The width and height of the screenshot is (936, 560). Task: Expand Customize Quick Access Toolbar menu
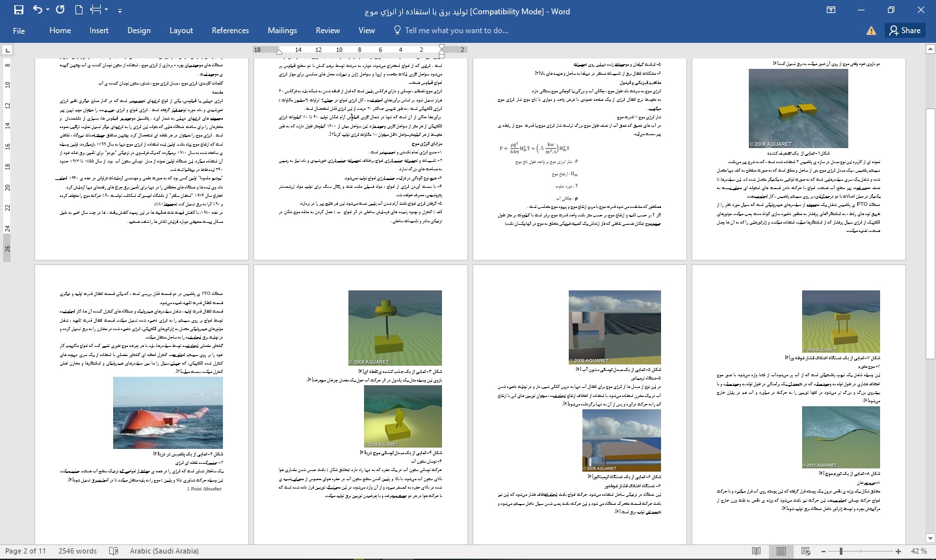click(120, 10)
